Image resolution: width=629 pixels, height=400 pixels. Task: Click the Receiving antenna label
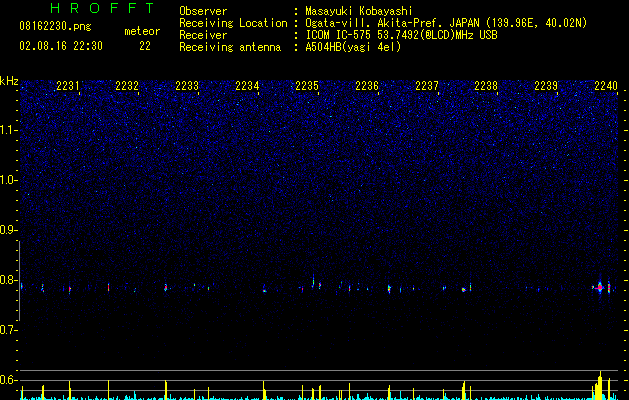coord(230,47)
